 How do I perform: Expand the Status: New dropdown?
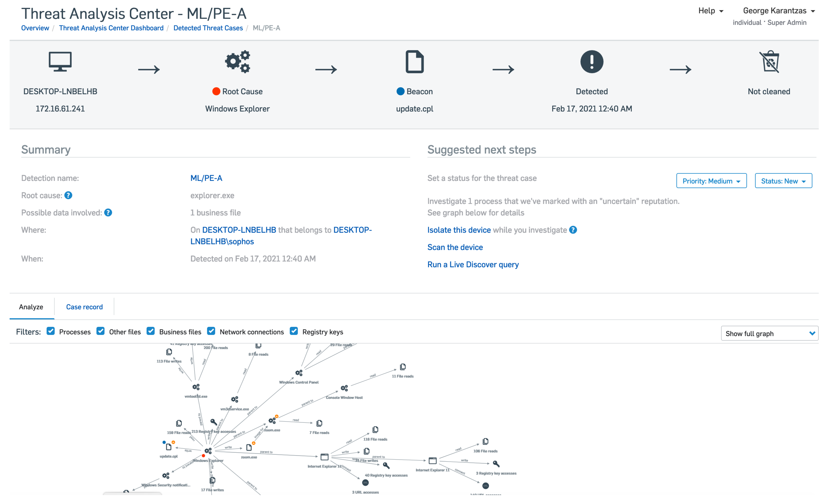click(783, 181)
